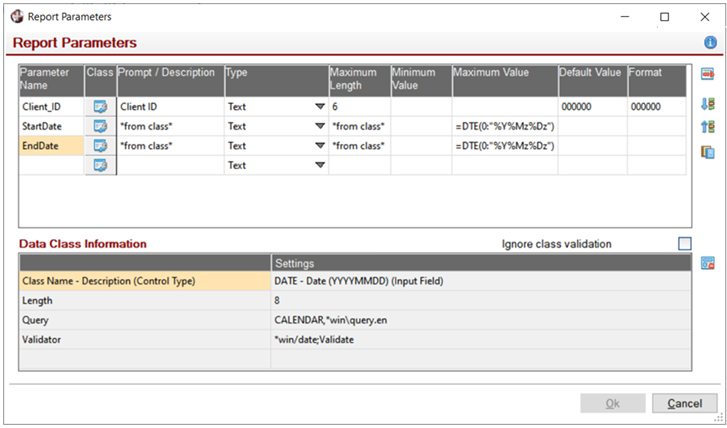727x428 pixels.
Task: Click the data class settings icon
Action: pos(708,263)
